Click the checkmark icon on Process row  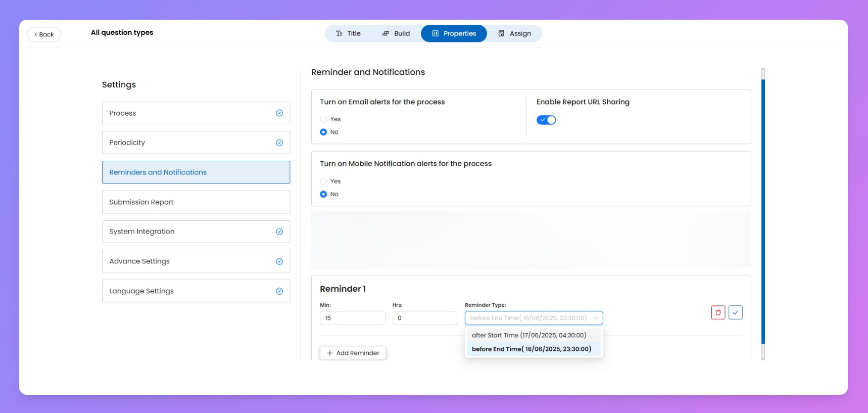click(x=279, y=113)
